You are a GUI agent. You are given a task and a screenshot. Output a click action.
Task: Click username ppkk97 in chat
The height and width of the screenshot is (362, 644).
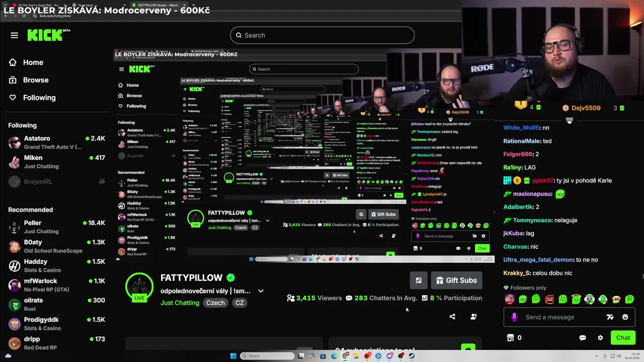point(542,180)
